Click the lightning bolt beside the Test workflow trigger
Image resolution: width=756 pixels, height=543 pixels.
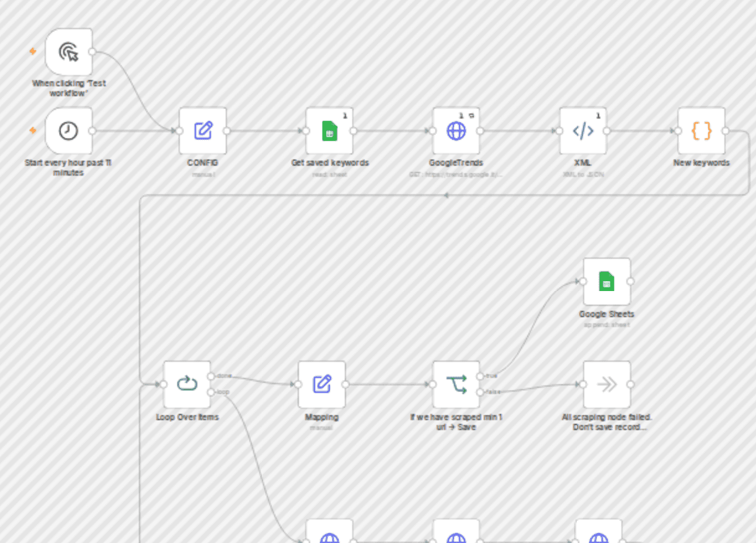point(33,52)
